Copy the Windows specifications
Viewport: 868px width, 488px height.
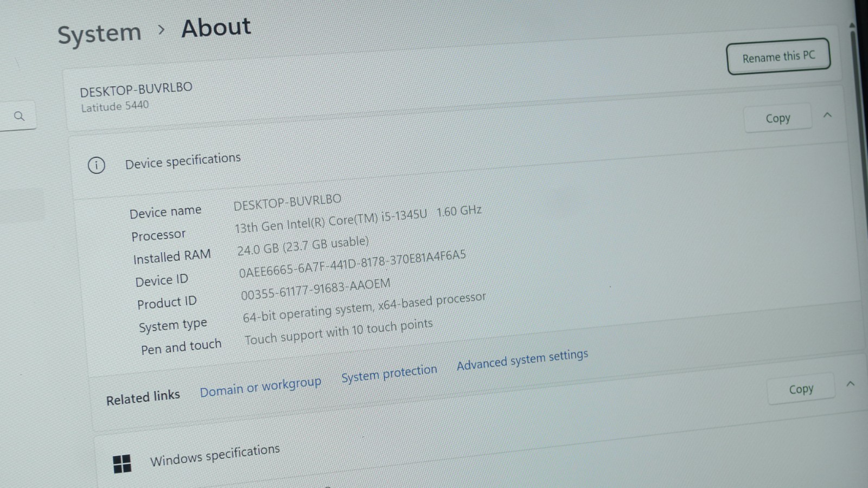point(801,389)
